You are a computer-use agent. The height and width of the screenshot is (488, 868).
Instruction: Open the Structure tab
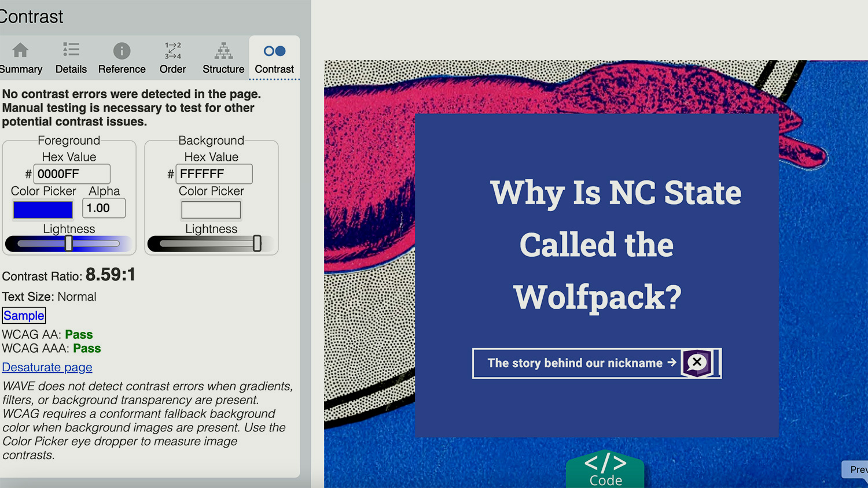[223, 58]
